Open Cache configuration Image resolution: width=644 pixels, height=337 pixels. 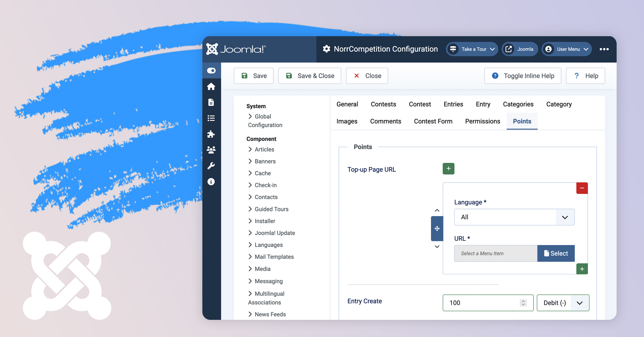[260, 173]
